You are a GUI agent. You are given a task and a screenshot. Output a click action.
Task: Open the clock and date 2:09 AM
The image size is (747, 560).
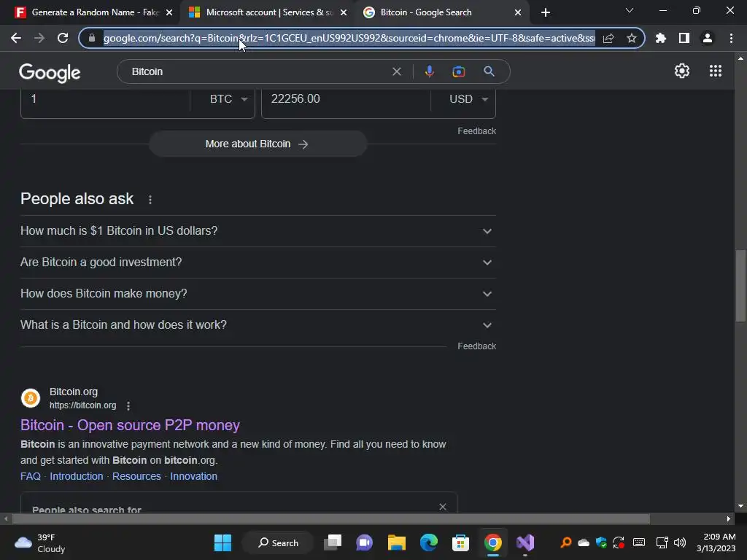[716, 542]
